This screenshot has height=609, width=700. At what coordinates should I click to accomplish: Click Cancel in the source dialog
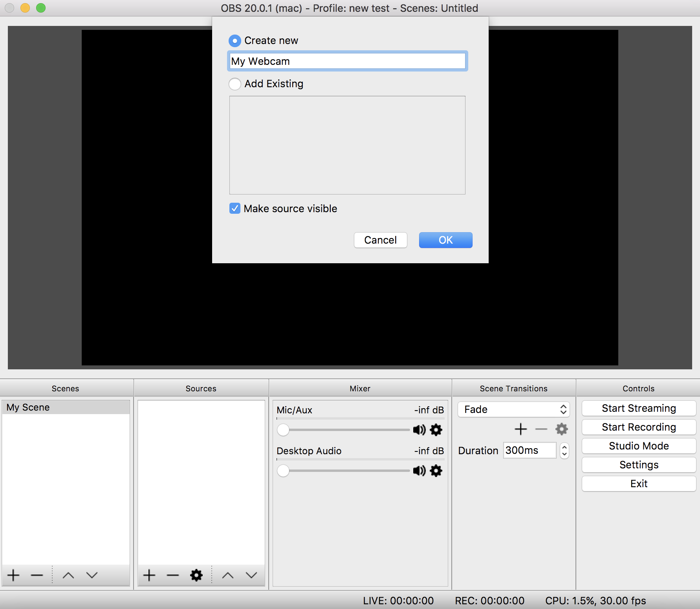tap(380, 240)
